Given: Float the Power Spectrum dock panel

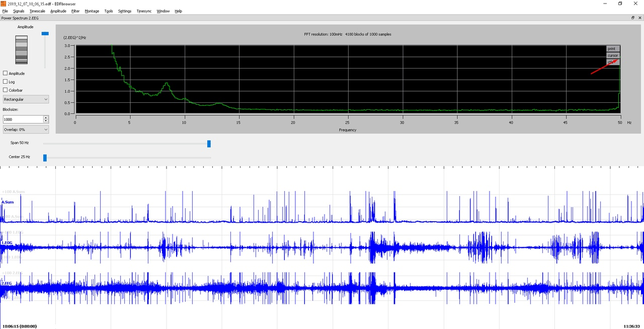Looking at the screenshot, I should pos(633,18).
